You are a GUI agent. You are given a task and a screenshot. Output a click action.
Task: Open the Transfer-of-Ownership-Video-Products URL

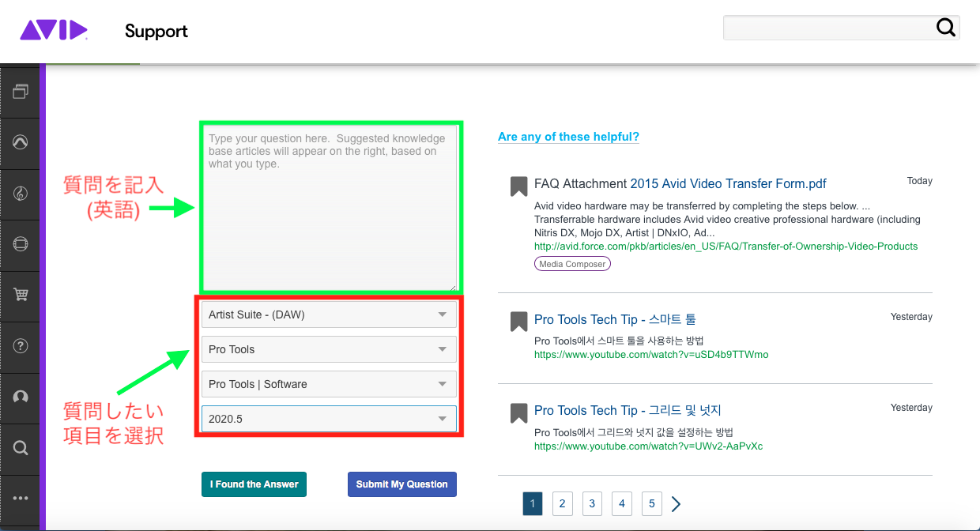(726, 247)
